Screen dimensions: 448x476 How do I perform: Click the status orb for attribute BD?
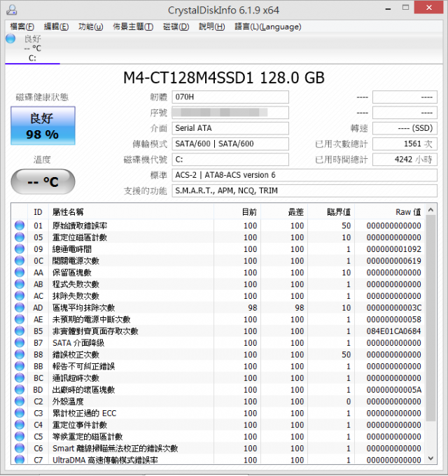click(x=20, y=389)
